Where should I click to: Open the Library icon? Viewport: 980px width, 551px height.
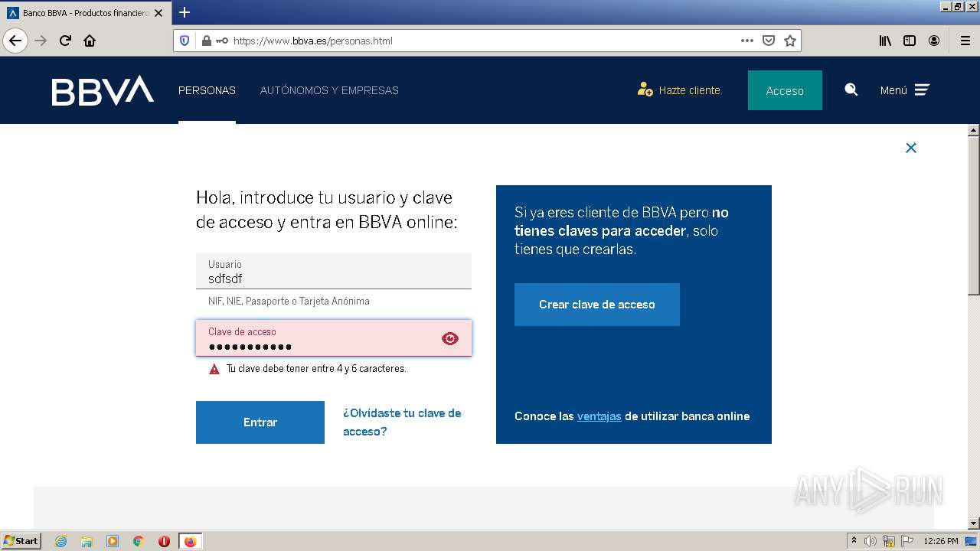click(x=885, y=41)
